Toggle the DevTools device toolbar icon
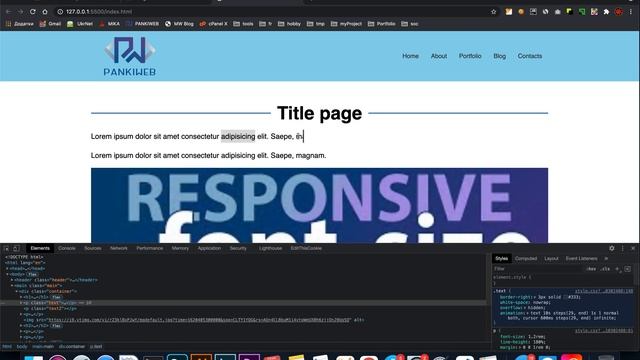The image size is (640, 360). [16, 248]
